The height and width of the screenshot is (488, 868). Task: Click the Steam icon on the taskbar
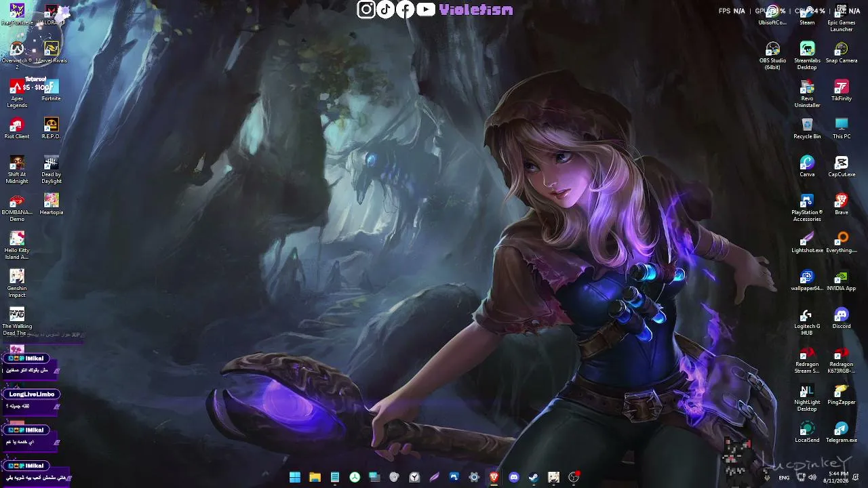534,477
